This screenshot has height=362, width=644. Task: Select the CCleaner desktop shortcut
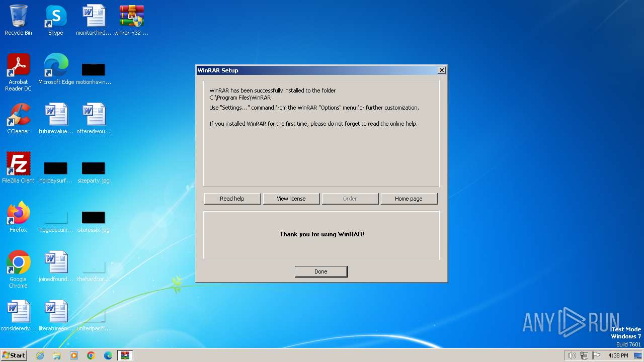(x=18, y=119)
